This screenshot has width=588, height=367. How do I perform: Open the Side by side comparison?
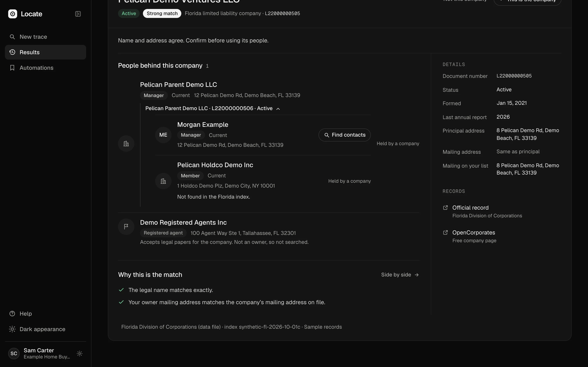point(400,275)
